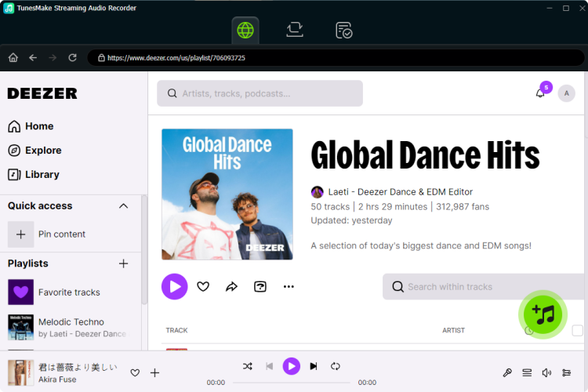Viewport: 588px width, 392px height.
Task: Click the Artists, tracks, podcasts search field
Action: click(x=260, y=93)
